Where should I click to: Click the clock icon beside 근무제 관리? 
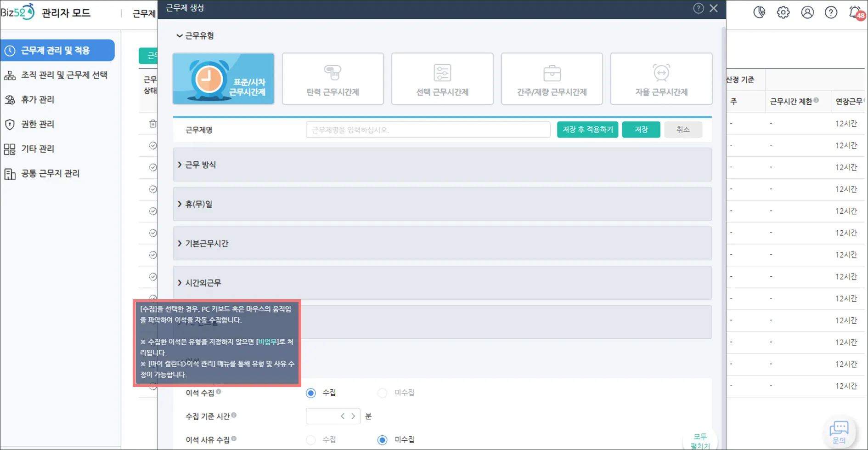click(10, 51)
